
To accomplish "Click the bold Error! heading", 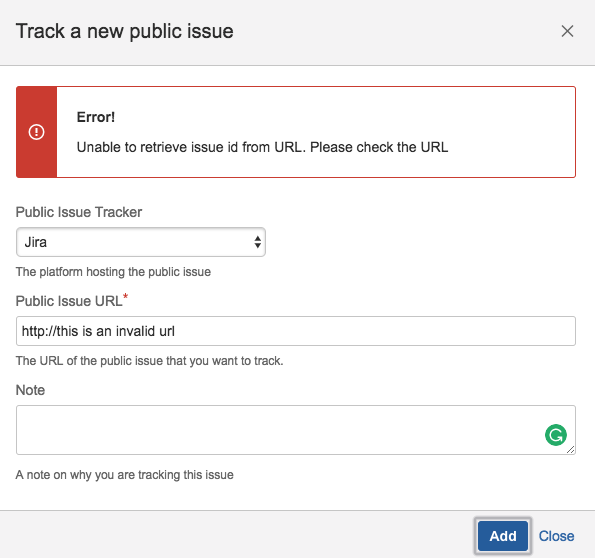I will pyautogui.click(x=96, y=117).
